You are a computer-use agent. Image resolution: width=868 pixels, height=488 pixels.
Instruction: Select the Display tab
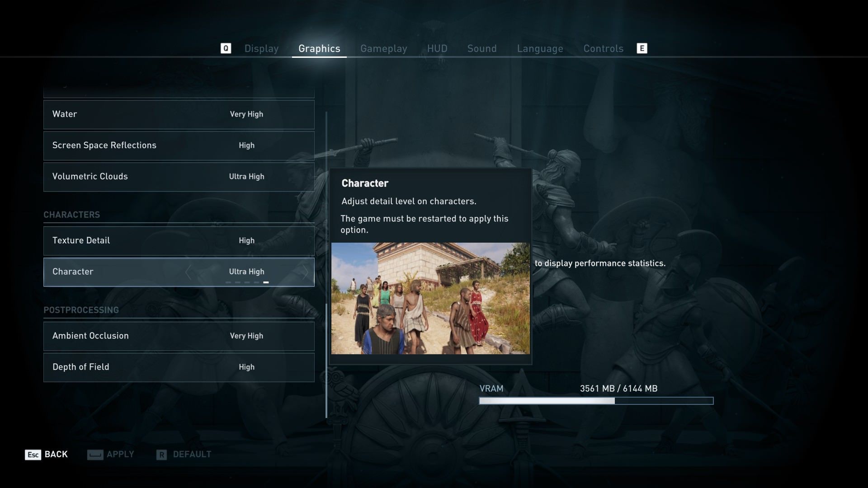point(261,48)
